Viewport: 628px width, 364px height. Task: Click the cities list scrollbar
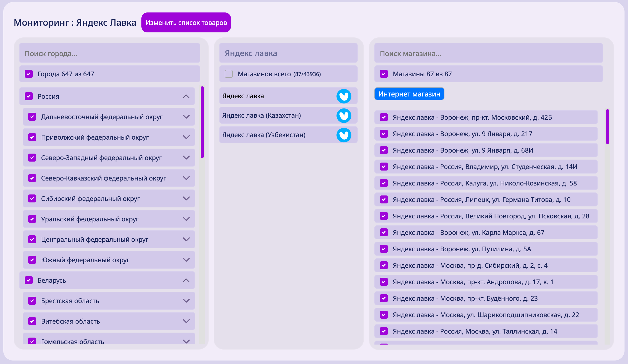[202, 122]
